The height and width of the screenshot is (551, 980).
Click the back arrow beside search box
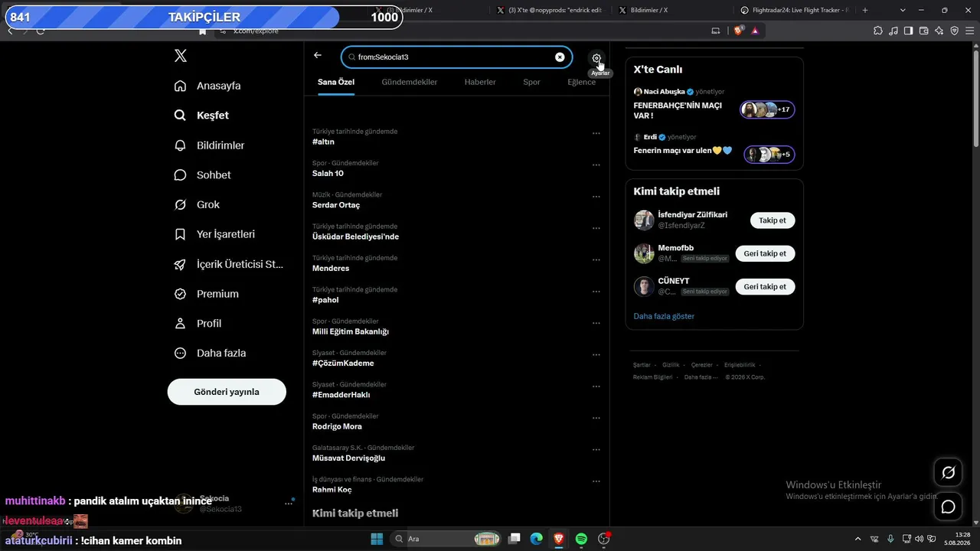318,56
